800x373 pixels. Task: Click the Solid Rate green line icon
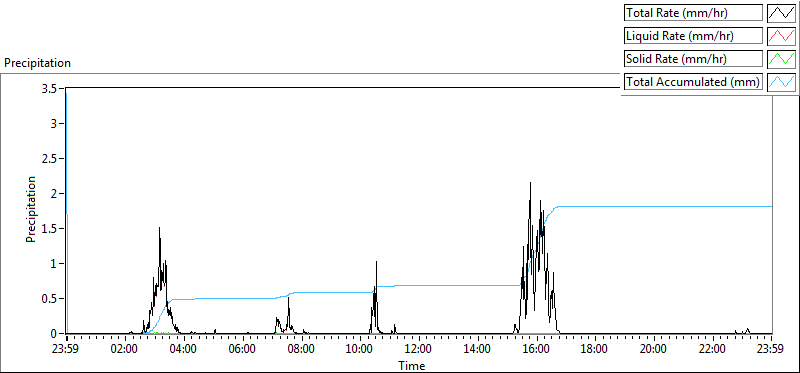(x=781, y=59)
